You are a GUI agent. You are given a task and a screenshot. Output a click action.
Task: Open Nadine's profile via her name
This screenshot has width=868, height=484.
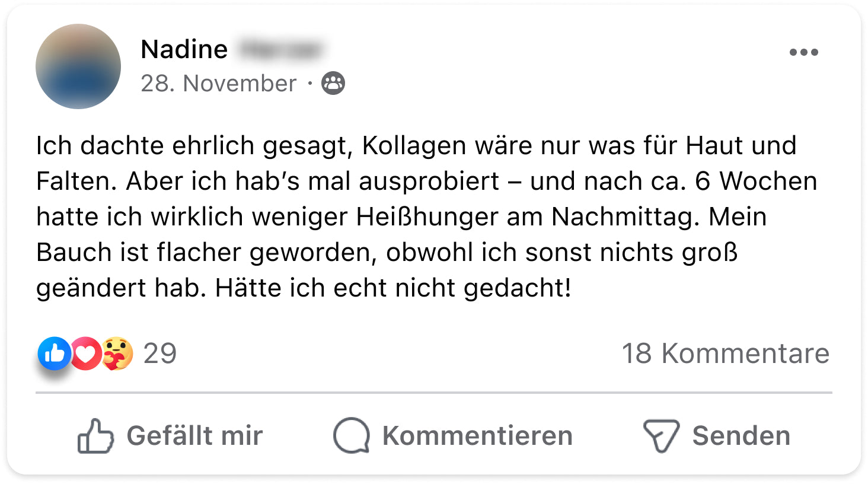click(x=184, y=49)
